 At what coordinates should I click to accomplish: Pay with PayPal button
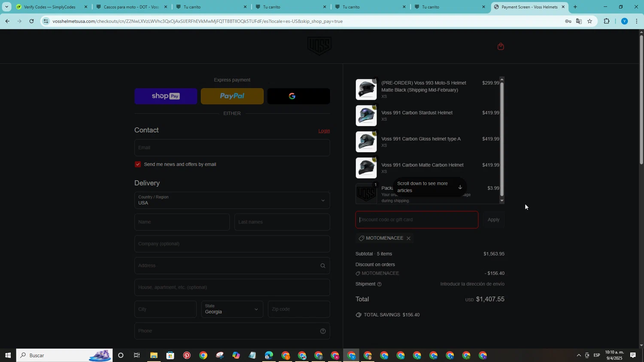point(232,96)
